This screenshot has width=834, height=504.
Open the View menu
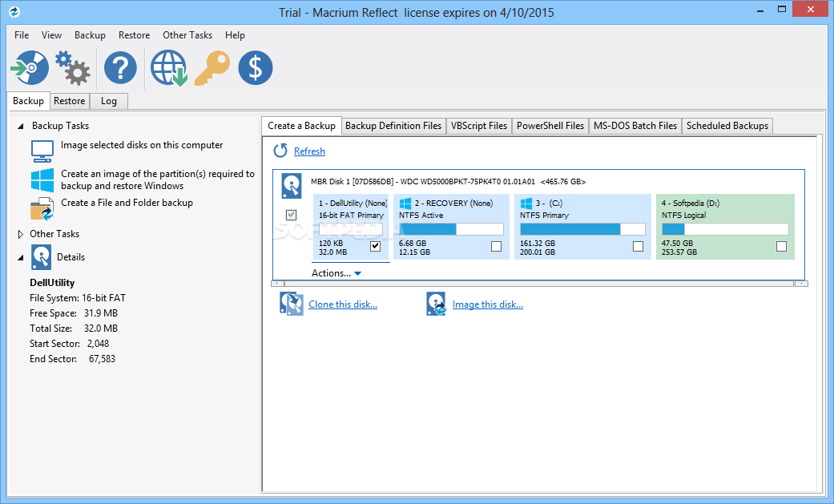pos(51,35)
